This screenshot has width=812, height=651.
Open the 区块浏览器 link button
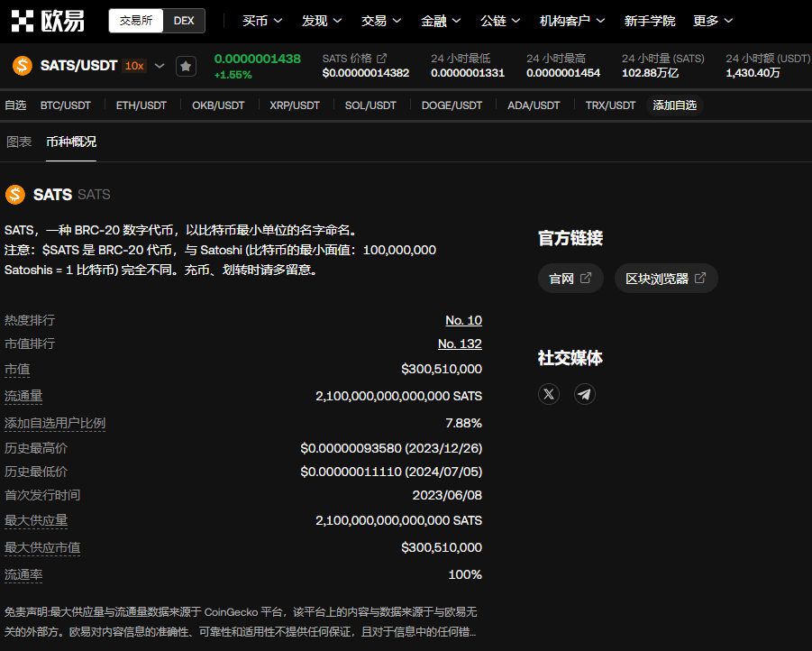[666, 279]
